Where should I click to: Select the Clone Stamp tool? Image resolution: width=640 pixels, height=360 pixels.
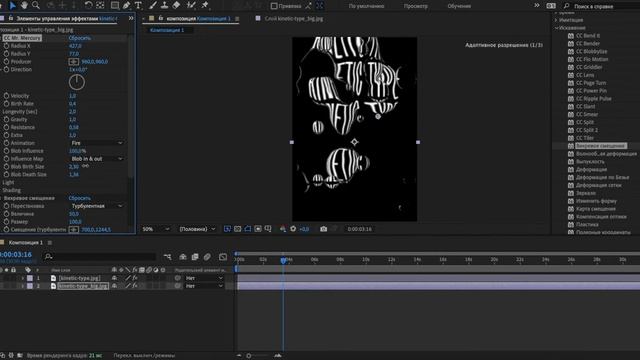[164, 5]
